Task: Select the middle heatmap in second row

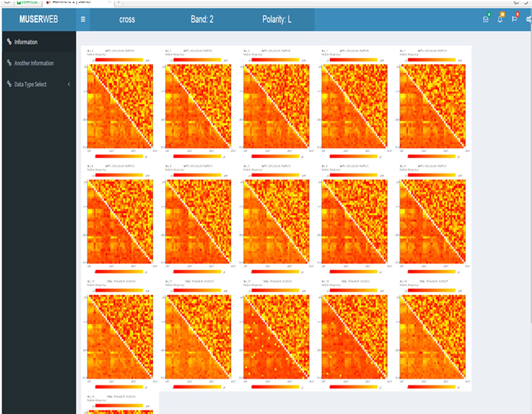Action: (276, 221)
